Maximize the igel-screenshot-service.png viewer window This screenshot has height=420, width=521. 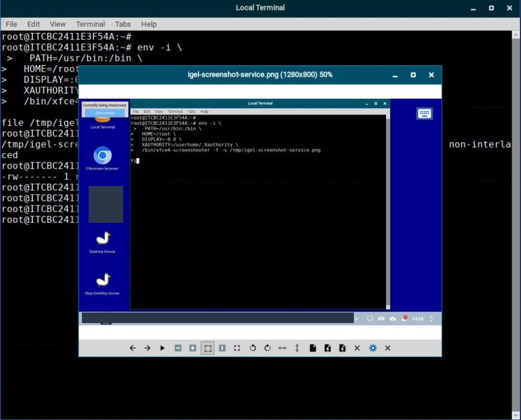tap(413, 75)
